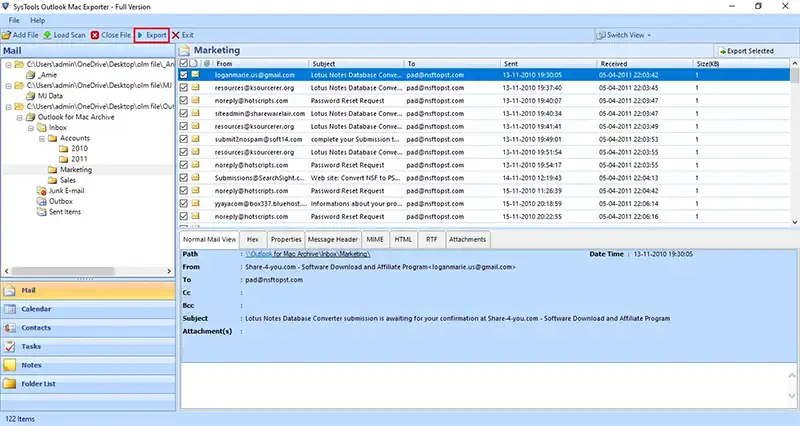Collapse the Accounts tree node

(x=42, y=138)
